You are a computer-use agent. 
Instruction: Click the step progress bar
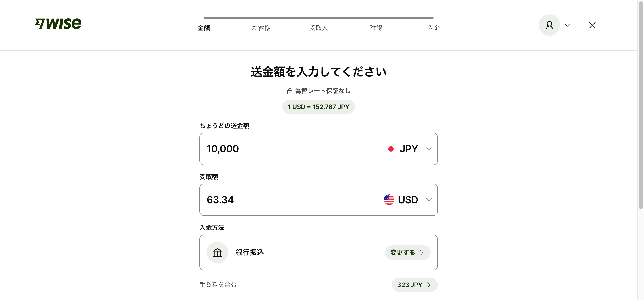click(x=318, y=18)
